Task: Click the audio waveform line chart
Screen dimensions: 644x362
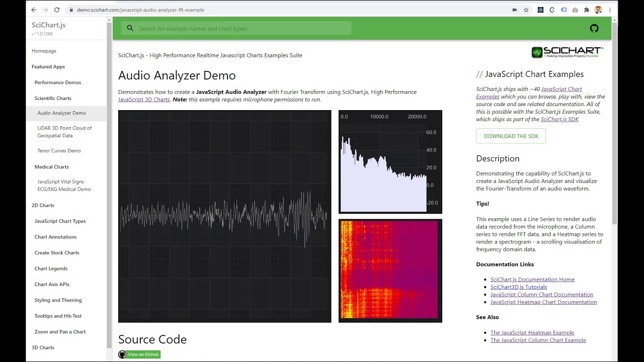Action: (224, 217)
